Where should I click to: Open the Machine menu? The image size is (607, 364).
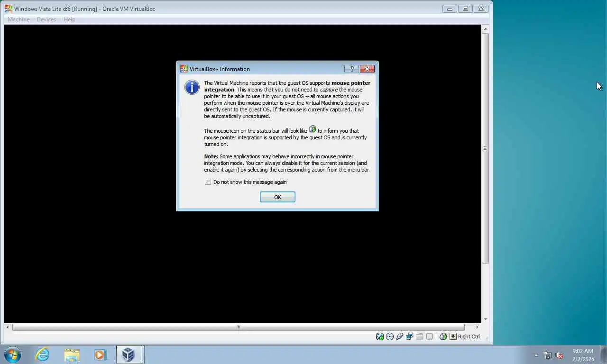point(18,19)
